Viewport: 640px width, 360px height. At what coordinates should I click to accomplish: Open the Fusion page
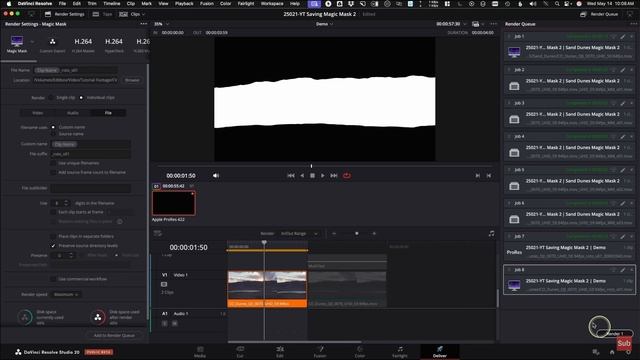(x=320, y=352)
